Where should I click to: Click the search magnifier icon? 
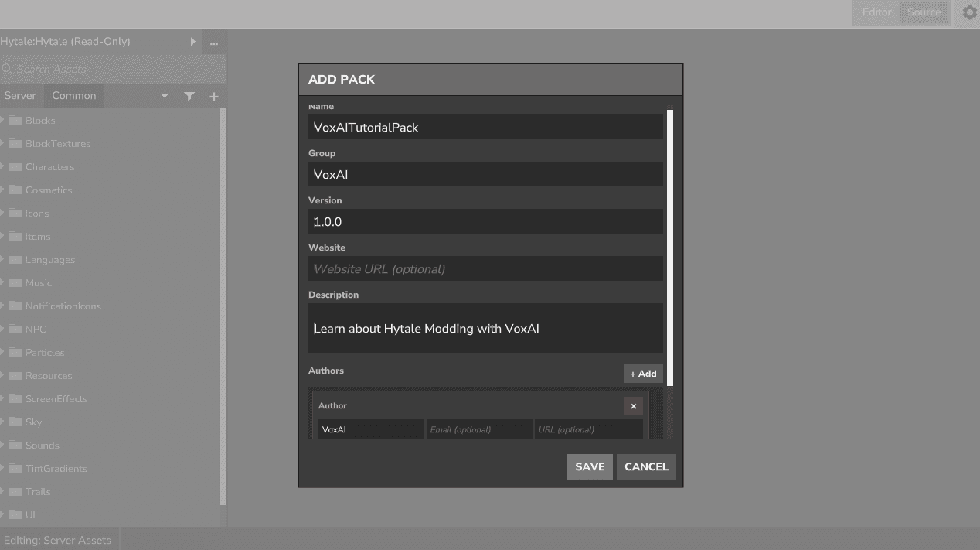[x=7, y=70]
